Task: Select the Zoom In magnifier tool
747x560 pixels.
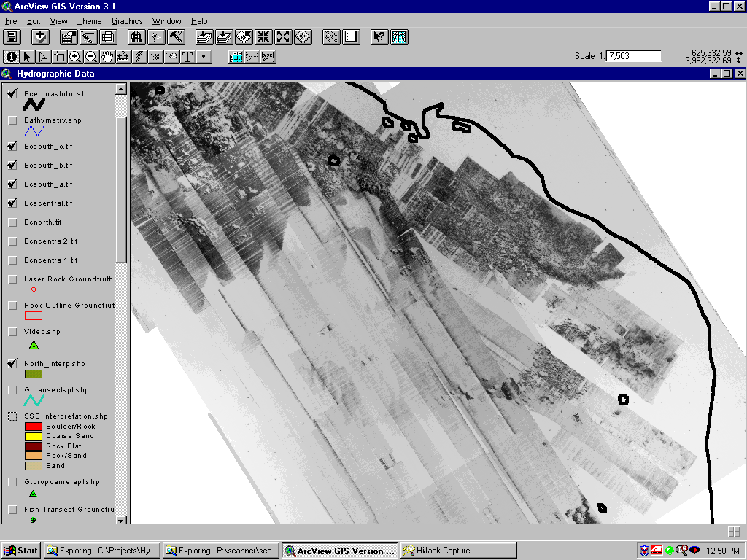Action: tap(75, 57)
